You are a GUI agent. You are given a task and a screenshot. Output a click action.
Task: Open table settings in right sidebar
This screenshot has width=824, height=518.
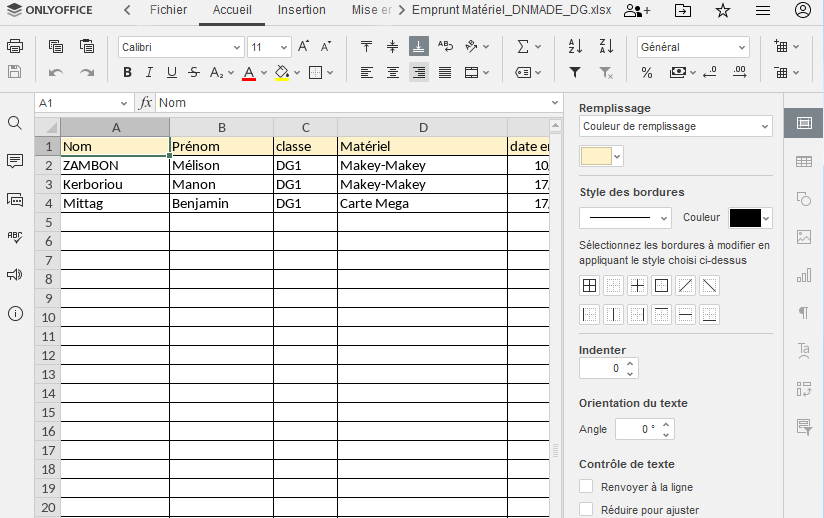coord(803,161)
